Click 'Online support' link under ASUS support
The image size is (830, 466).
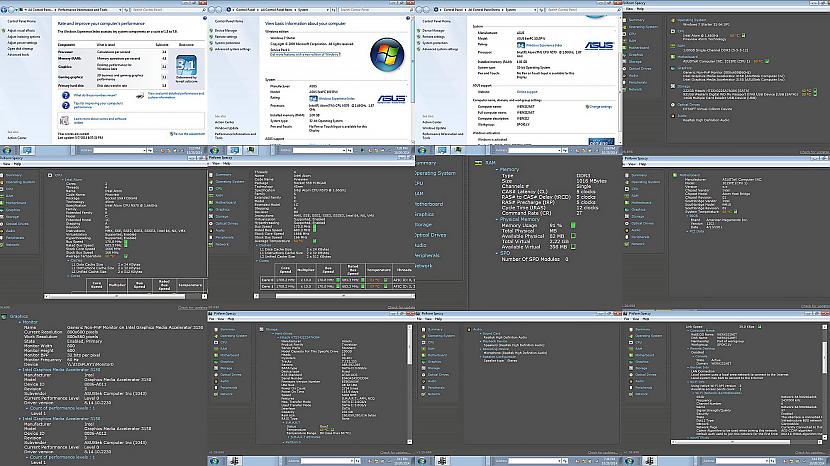527,92
